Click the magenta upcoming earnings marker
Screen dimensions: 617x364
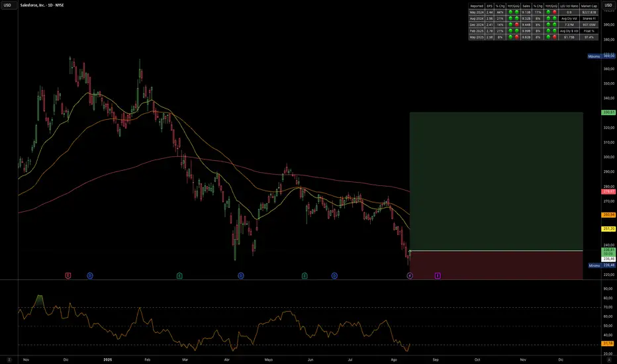[438, 276]
